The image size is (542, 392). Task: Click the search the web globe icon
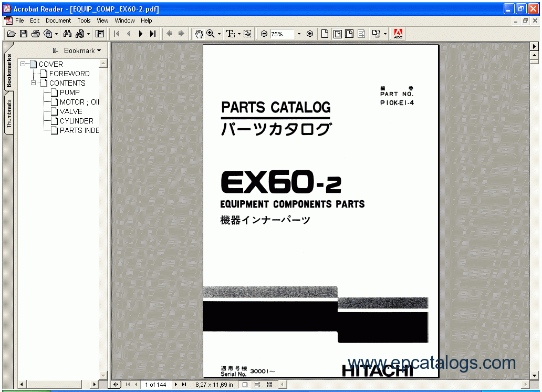(x=48, y=34)
